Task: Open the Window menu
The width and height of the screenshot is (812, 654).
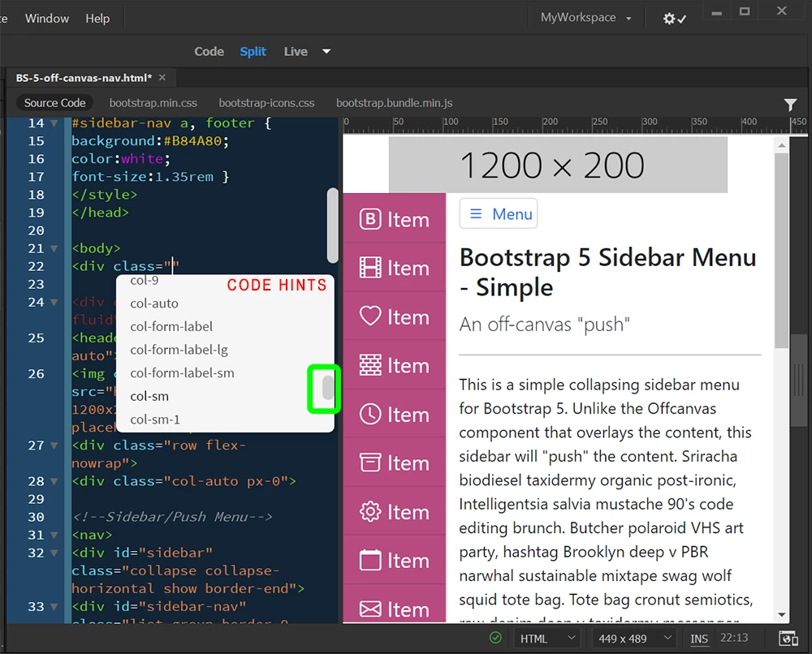Action: coord(46,19)
